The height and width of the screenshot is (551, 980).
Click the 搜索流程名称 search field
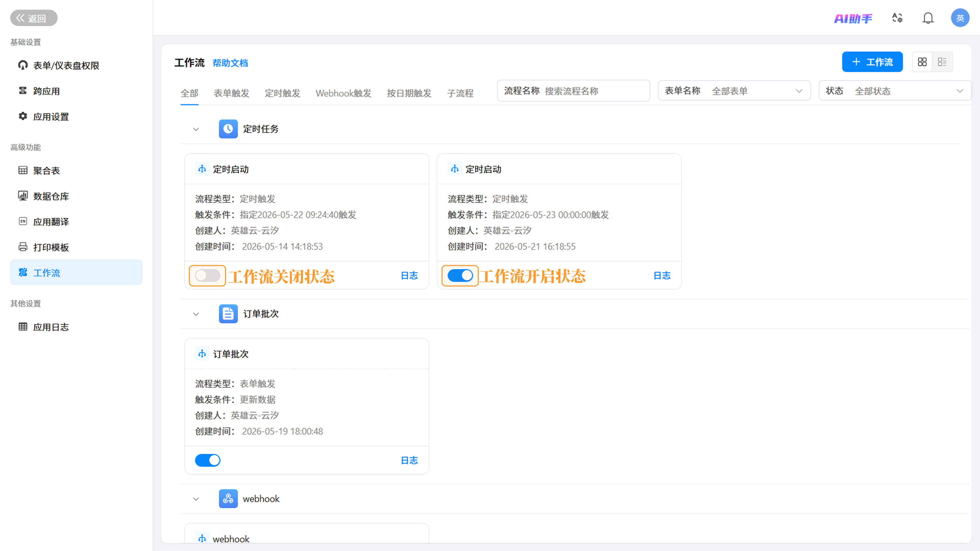574,91
